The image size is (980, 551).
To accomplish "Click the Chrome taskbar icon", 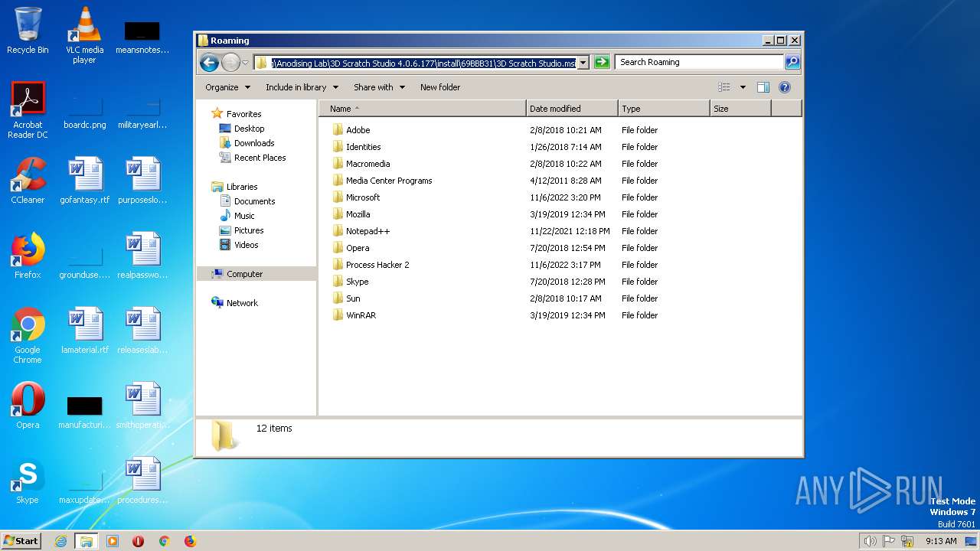I will coord(164,541).
